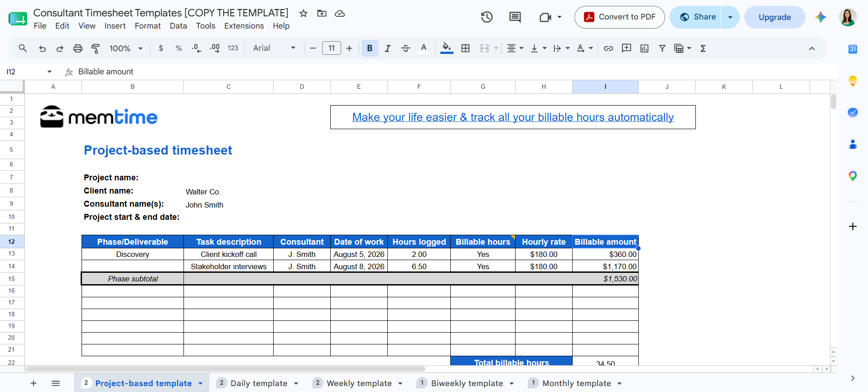The image size is (868, 392).
Task: Open text color picker
Action: (424, 48)
